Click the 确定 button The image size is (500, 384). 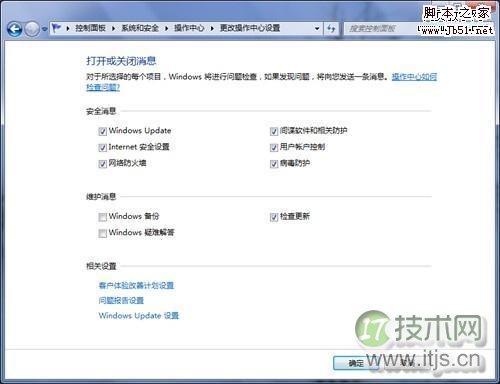point(356,363)
